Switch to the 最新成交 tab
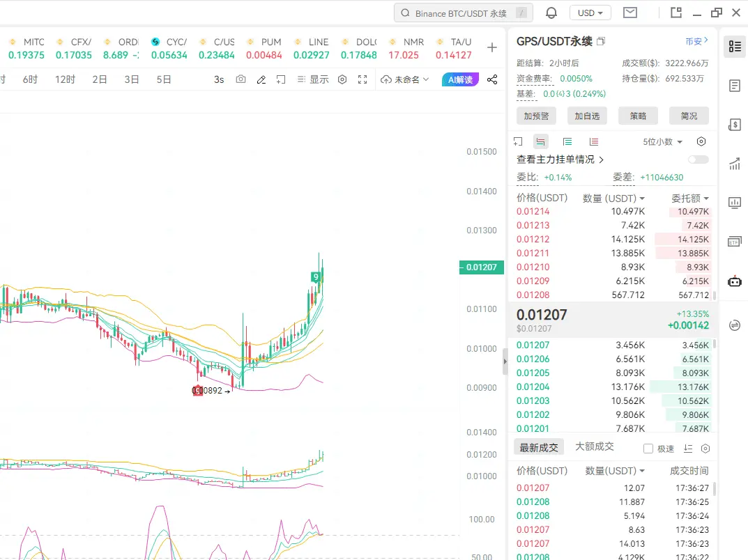This screenshot has width=748, height=560. coord(539,448)
